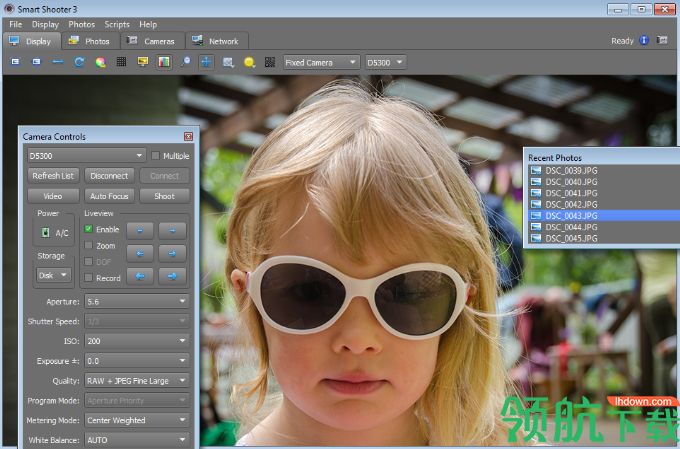
Task: Check the Multiple checkbox
Action: pos(155,155)
